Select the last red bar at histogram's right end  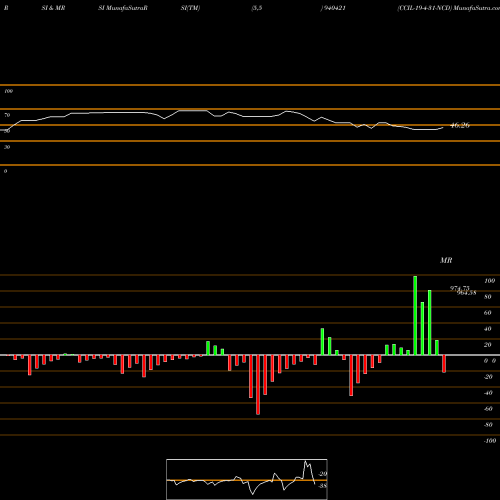pos(444,364)
